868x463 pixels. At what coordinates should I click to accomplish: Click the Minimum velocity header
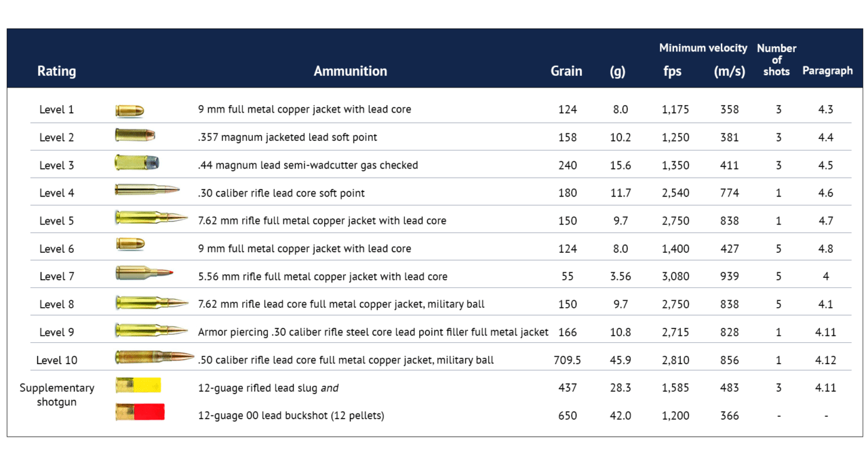(x=703, y=48)
